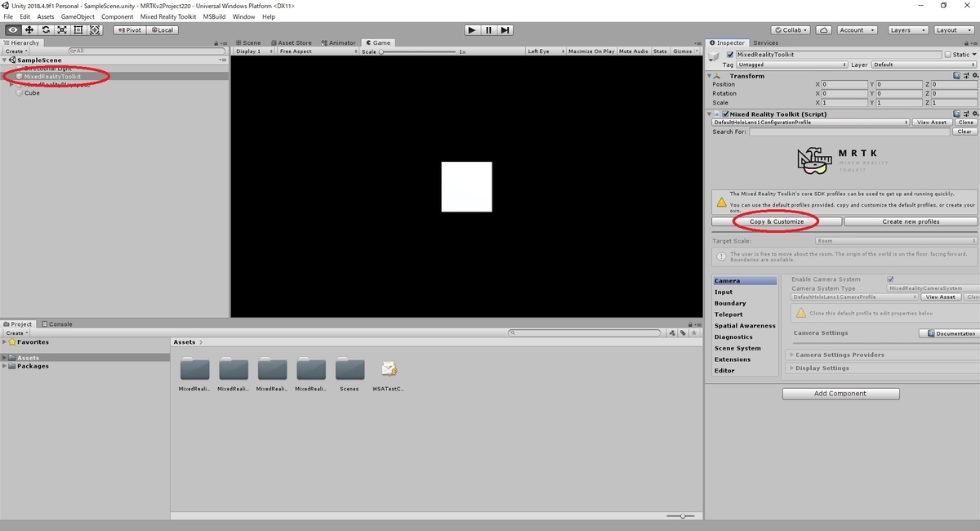The width and height of the screenshot is (980, 531).
Task: Open the Mixed Reality Toolkit menu
Action: click(x=168, y=16)
